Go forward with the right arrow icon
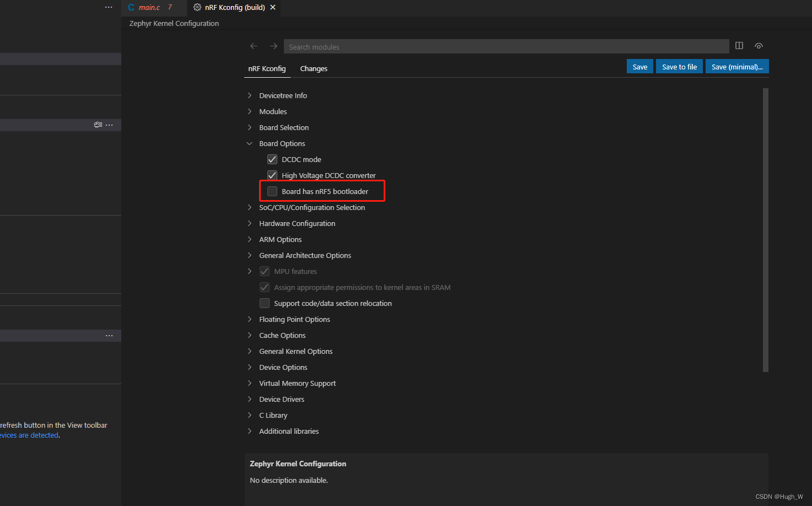 click(273, 46)
